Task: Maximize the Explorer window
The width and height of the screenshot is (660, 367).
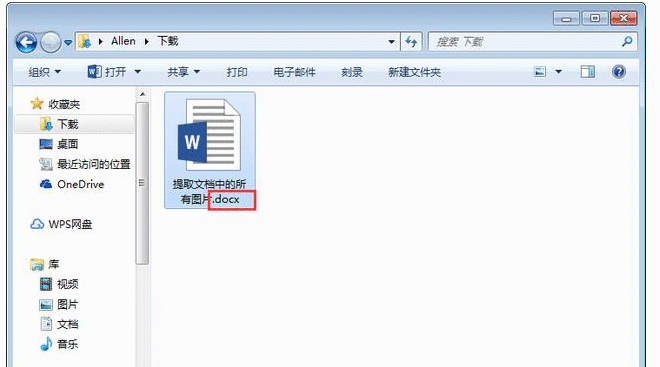Action: coord(595,18)
